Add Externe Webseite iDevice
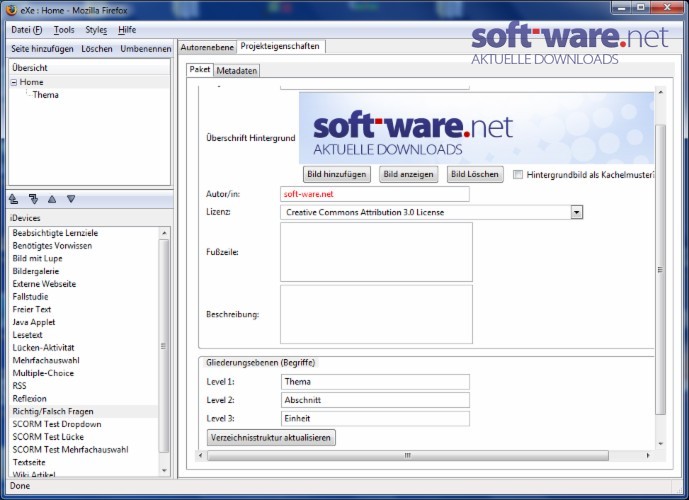Screen dimensions: 689x500 [x=44, y=284]
